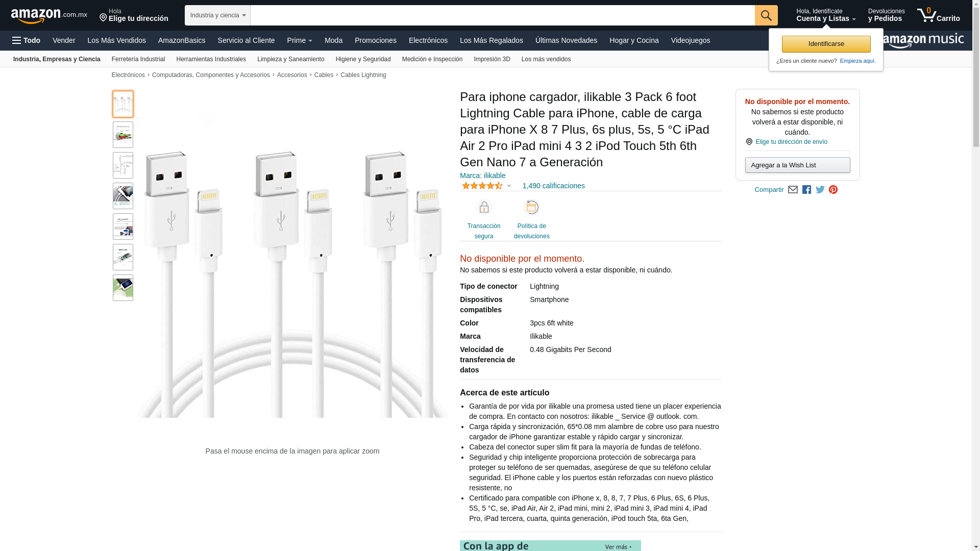Select the second product thumbnail image
This screenshot has height=551, width=980.
[x=123, y=135]
